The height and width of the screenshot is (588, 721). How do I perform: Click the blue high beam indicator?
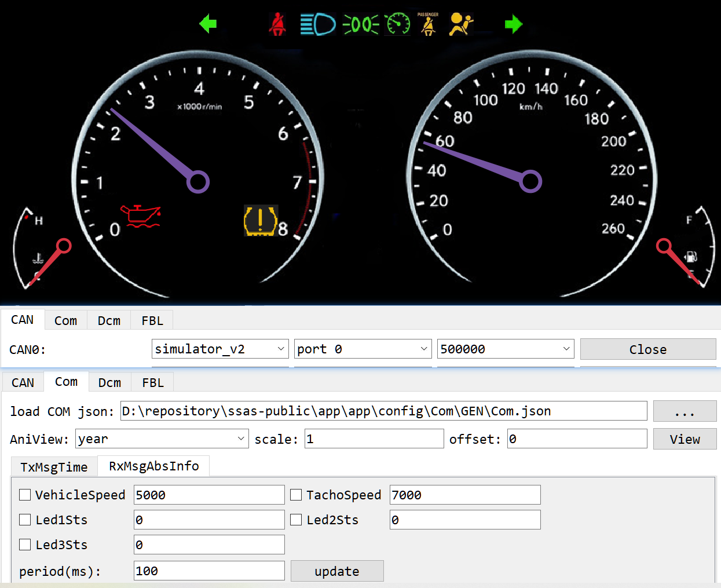click(318, 25)
